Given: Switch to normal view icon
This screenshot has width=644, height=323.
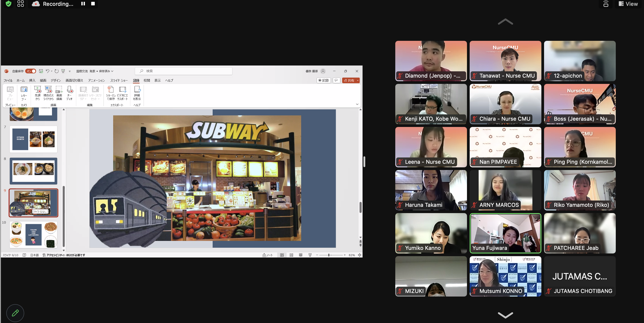Looking at the screenshot, I should coord(282,255).
